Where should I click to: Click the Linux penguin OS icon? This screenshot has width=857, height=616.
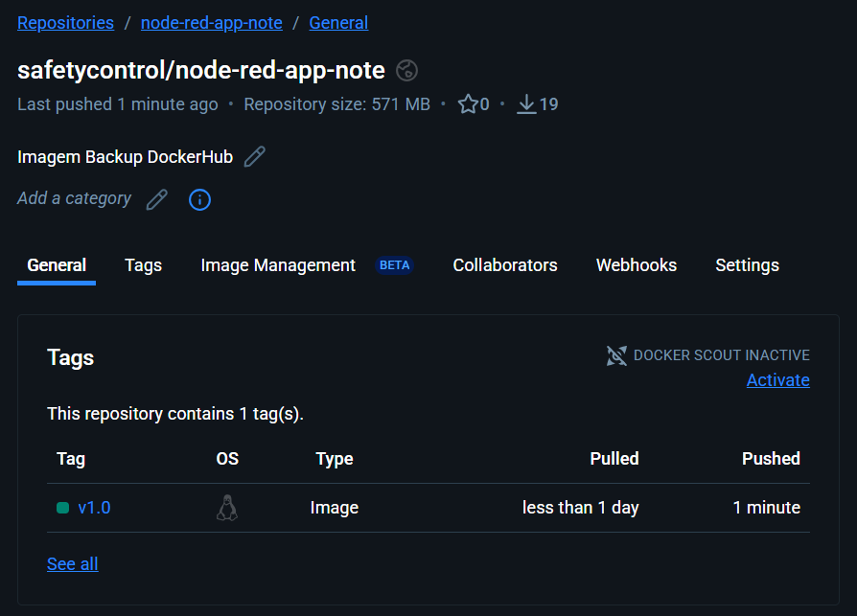coord(226,508)
